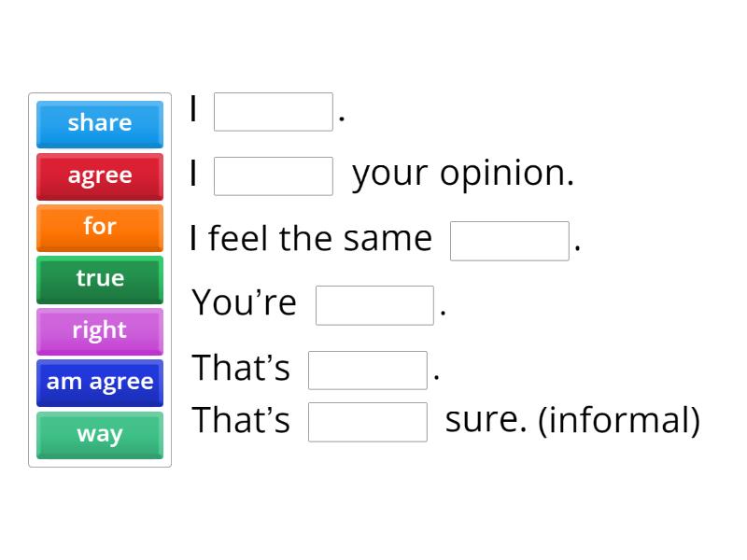
Task: Select the "am agree" tile
Action: (99, 382)
